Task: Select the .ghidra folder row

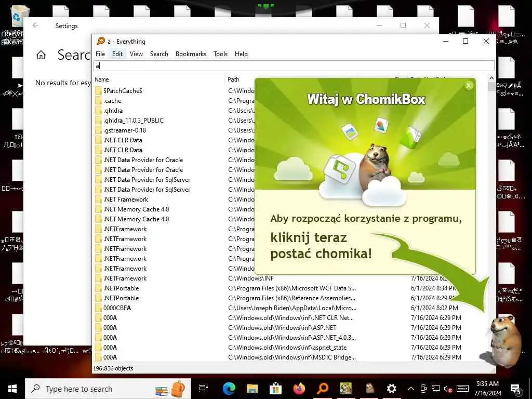Action: click(113, 111)
